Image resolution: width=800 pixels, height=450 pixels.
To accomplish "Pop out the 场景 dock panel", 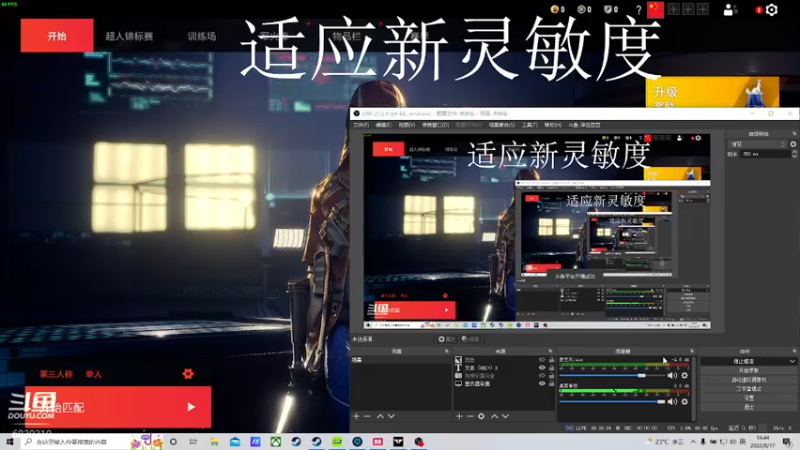I will tap(446, 351).
